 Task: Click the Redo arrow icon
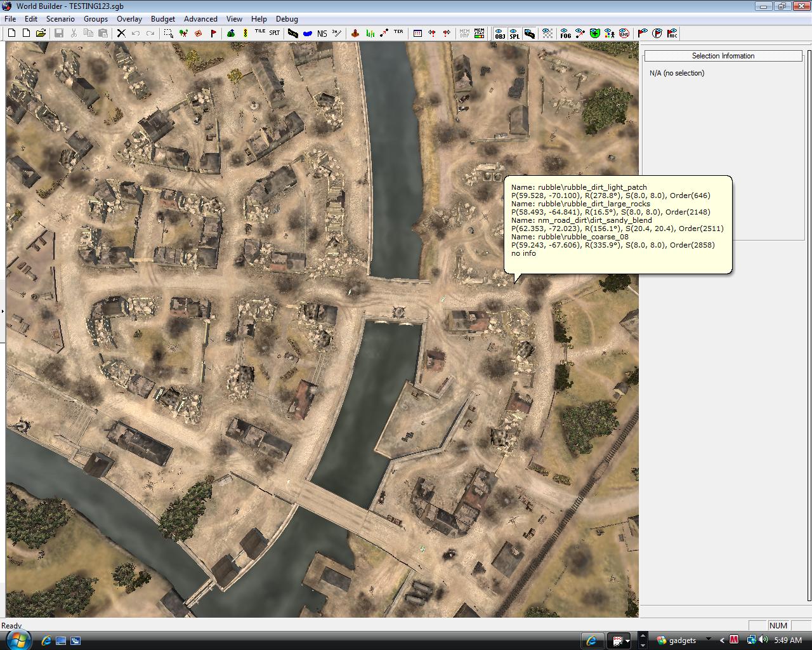click(150, 33)
